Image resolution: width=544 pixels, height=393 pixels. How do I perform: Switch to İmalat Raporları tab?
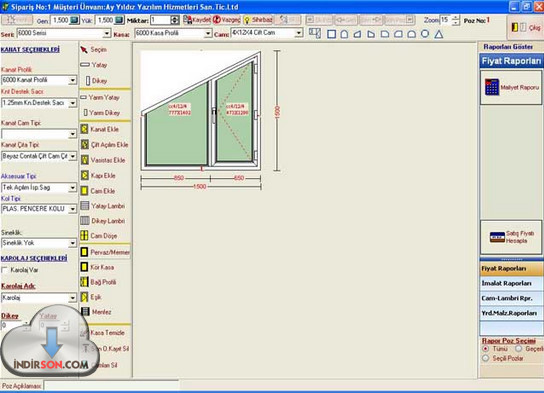(x=511, y=284)
